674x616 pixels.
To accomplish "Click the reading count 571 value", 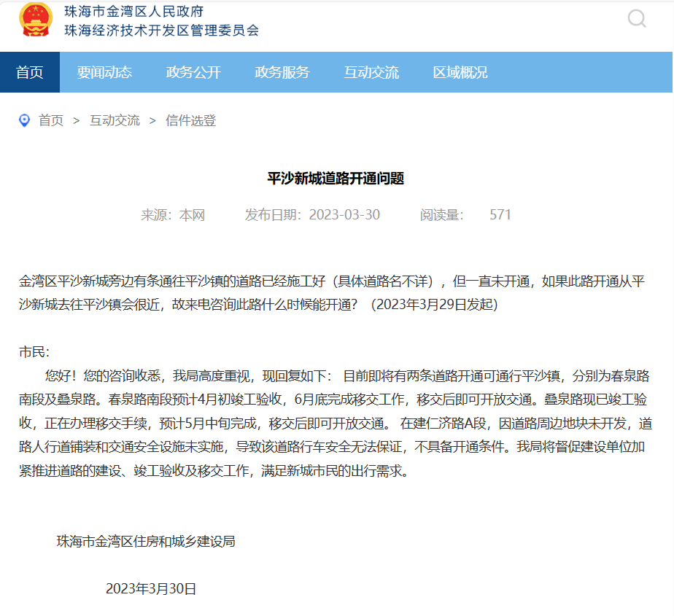I will [x=499, y=214].
